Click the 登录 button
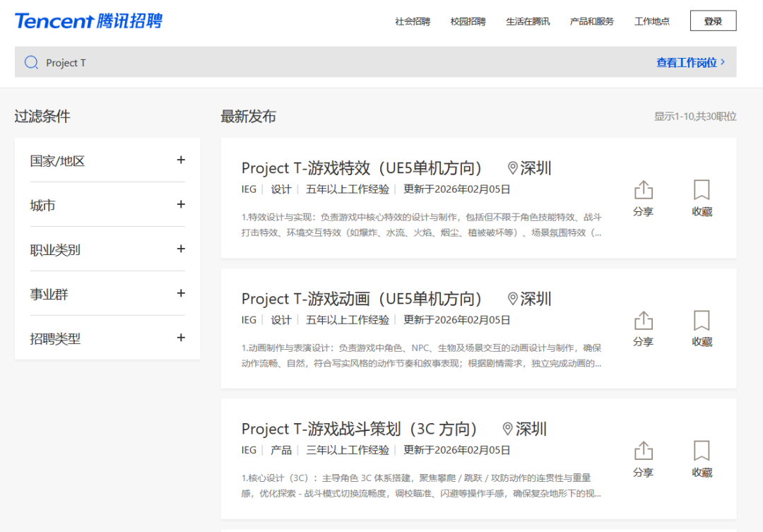The image size is (763, 532). coord(713,21)
